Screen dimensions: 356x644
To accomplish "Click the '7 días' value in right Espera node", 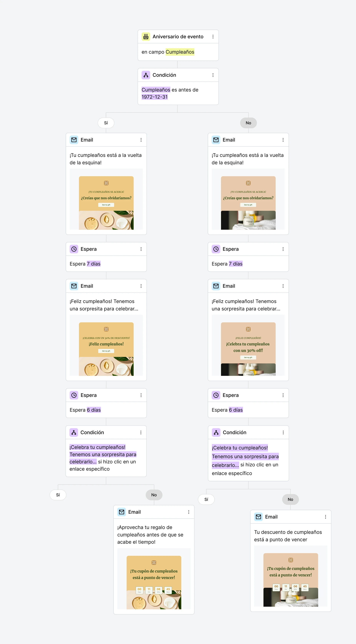I will point(235,264).
